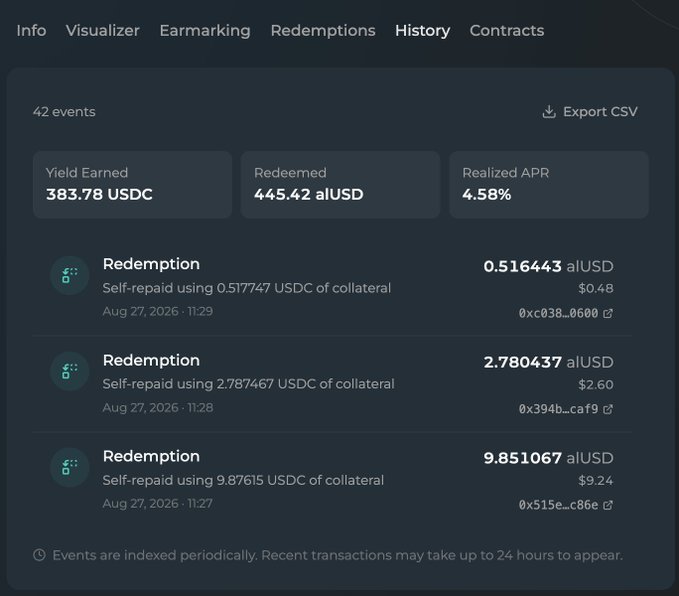Select the Redeemed 445.42 alUSD card
Viewport: 679px width, 596px height.
click(340, 185)
